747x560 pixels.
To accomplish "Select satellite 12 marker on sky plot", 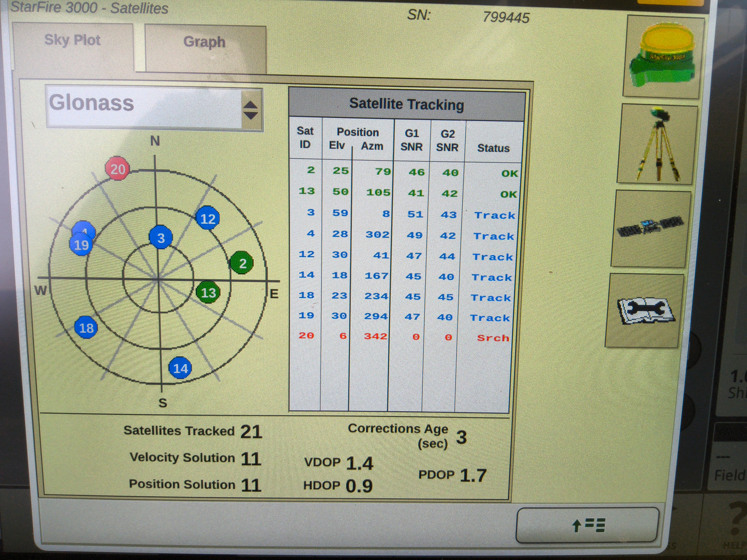I will [208, 219].
